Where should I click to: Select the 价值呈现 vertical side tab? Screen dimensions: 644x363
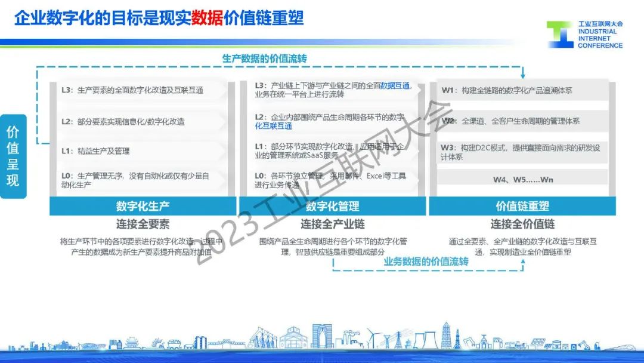pos(13,156)
